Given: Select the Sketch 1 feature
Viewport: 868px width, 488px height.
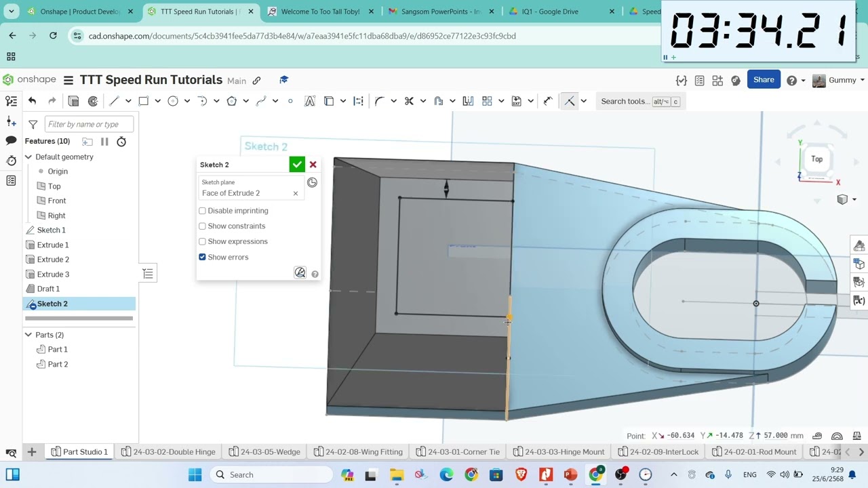Looking at the screenshot, I should pyautogui.click(x=52, y=230).
